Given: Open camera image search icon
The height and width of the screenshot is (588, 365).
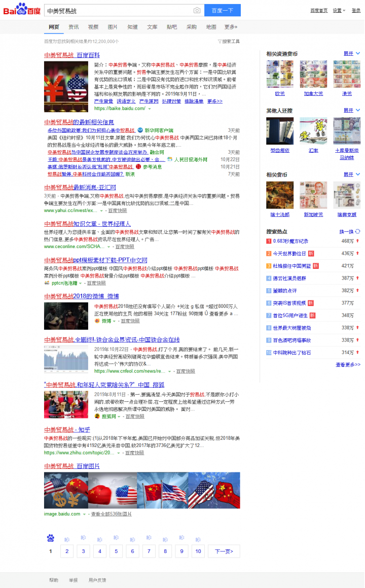Looking at the screenshot, I should point(197,11).
